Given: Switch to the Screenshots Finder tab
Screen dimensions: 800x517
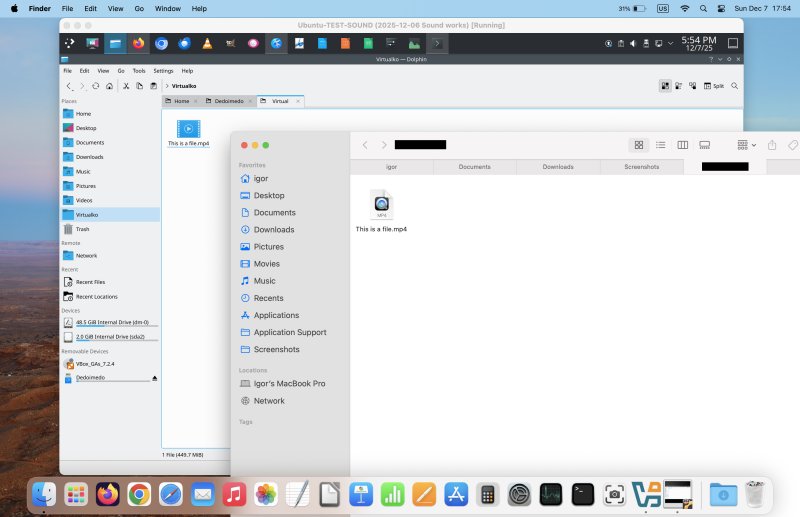Looking at the screenshot, I should pyautogui.click(x=641, y=167).
